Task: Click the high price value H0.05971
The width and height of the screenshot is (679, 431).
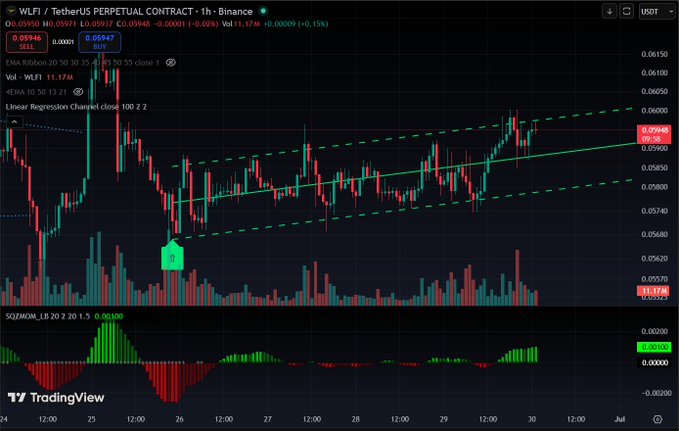Action: [x=60, y=24]
